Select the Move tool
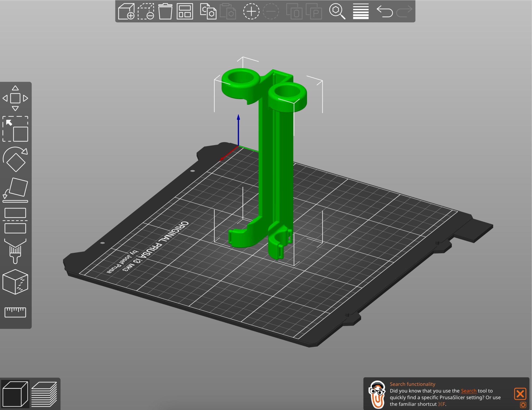The width and height of the screenshot is (532, 410). 15,98
